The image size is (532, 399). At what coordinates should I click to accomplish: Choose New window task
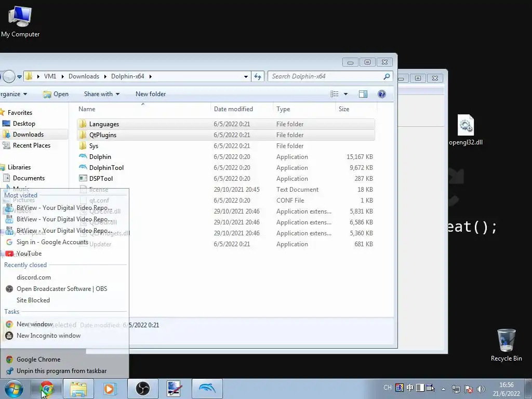pyautogui.click(x=35, y=324)
